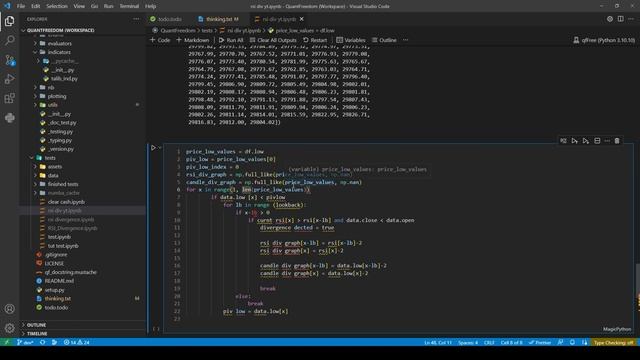Open the Manage gear icon
640x360 pixels.
9,328
